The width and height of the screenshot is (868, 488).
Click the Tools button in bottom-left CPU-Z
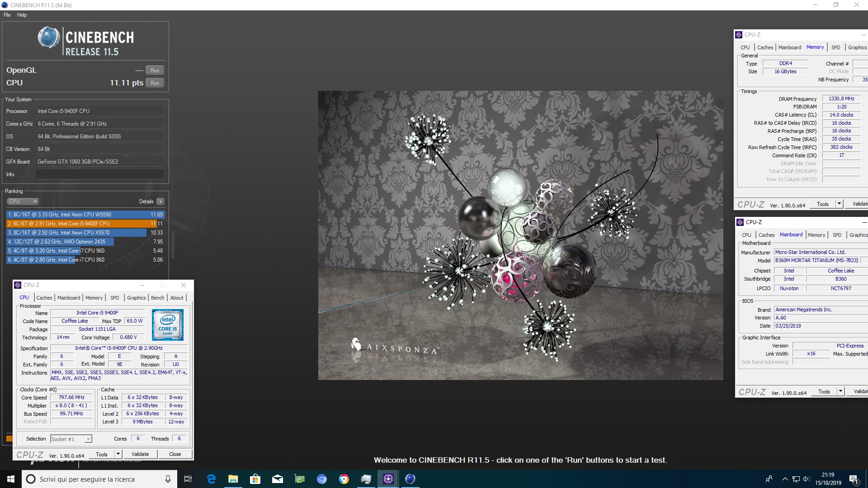pos(102,455)
